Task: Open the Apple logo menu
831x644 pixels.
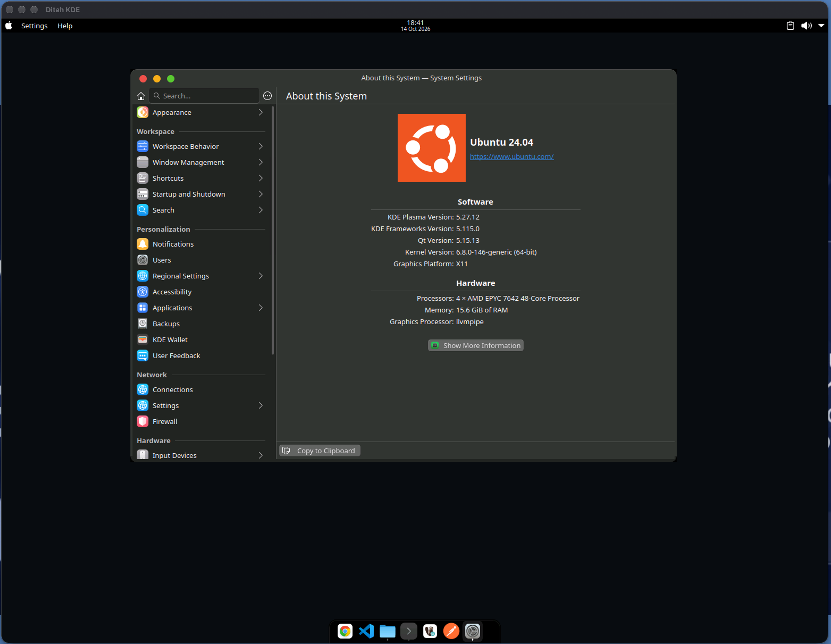Action: pyautogui.click(x=9, y=26)
